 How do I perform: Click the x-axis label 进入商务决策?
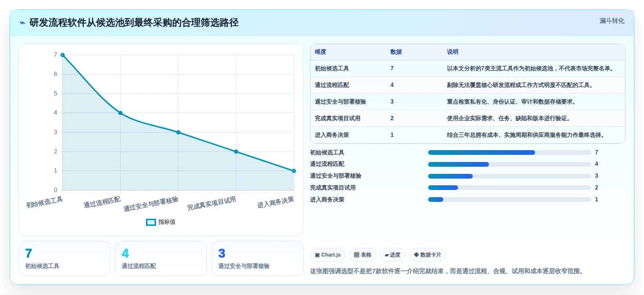276,202
